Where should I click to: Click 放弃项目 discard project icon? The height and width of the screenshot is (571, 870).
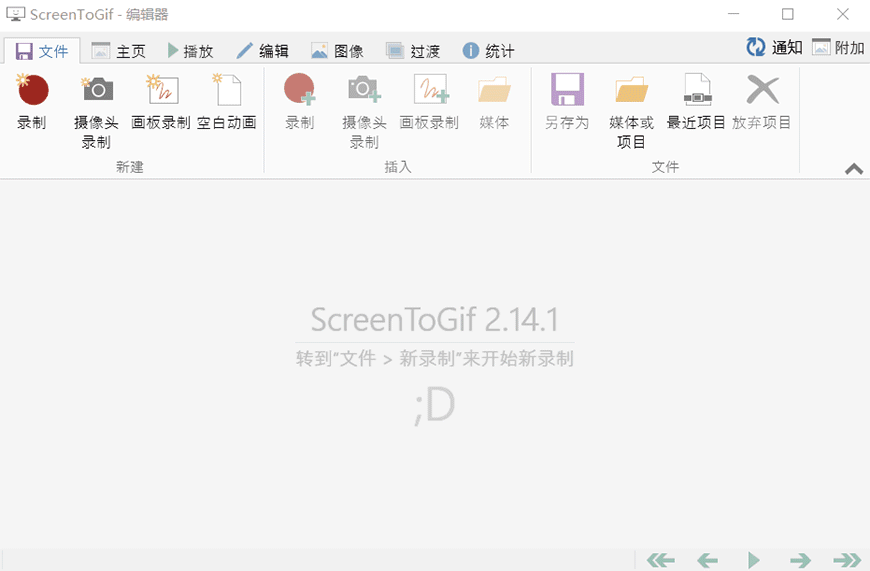point(762,91)
